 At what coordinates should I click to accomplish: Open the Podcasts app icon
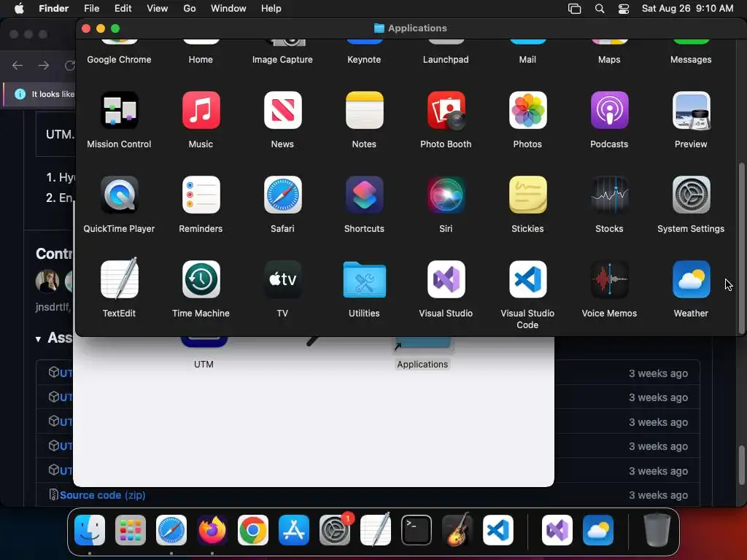(x=609, y=111)
